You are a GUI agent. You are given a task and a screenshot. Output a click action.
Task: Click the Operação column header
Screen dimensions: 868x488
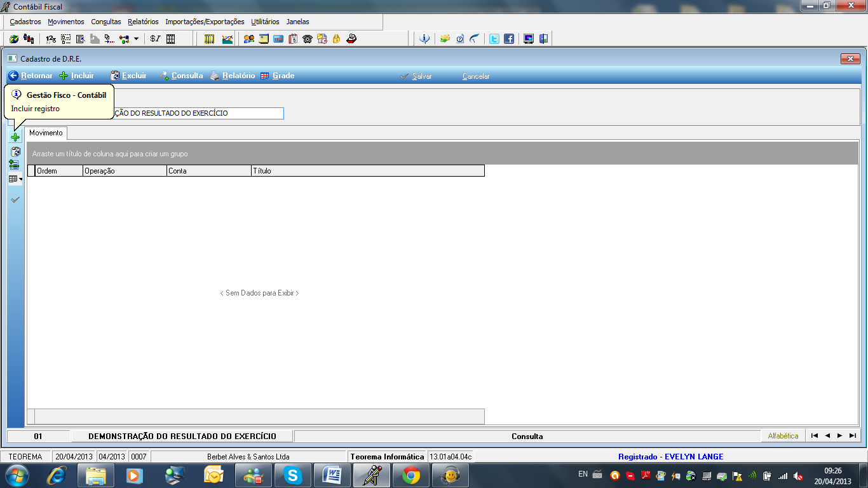(125, 171)
